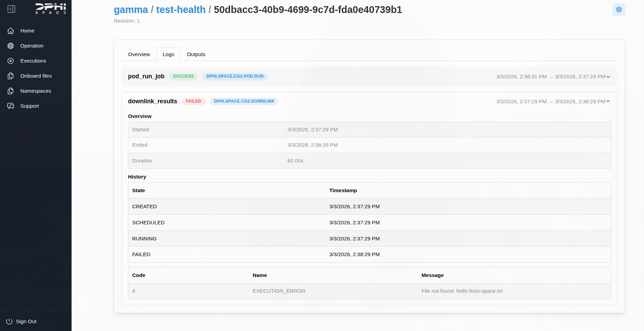
Task: Open Namespaces in sidebar
Action: pyautogui.click(x=36, y=91)
